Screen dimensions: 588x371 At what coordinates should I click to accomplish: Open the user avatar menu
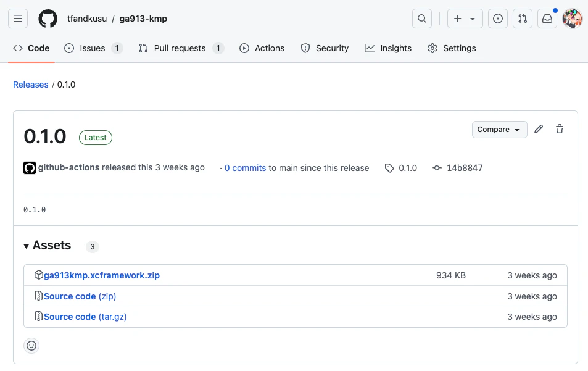click(572, 19)
